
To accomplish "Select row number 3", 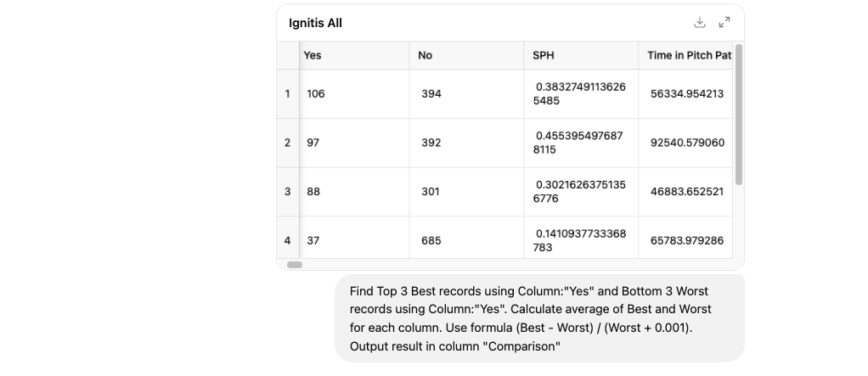I will [288, 192].
